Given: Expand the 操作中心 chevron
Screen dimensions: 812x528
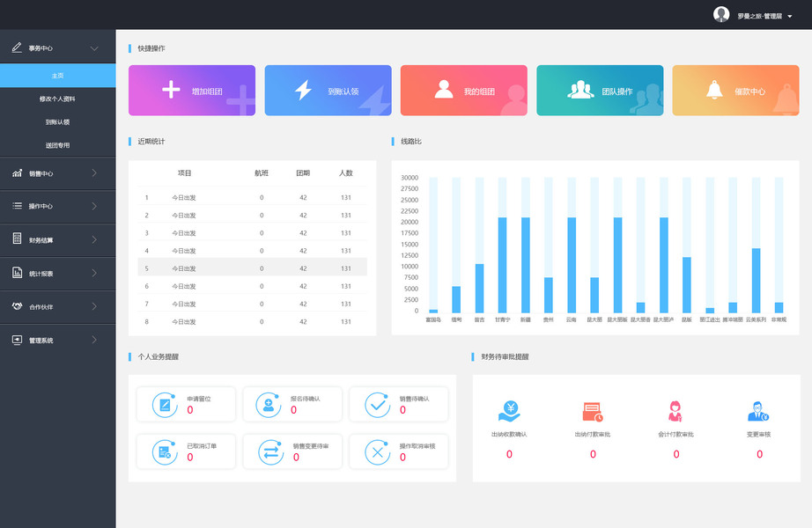Looking at the screenshot, I should (x=94, y=206).
